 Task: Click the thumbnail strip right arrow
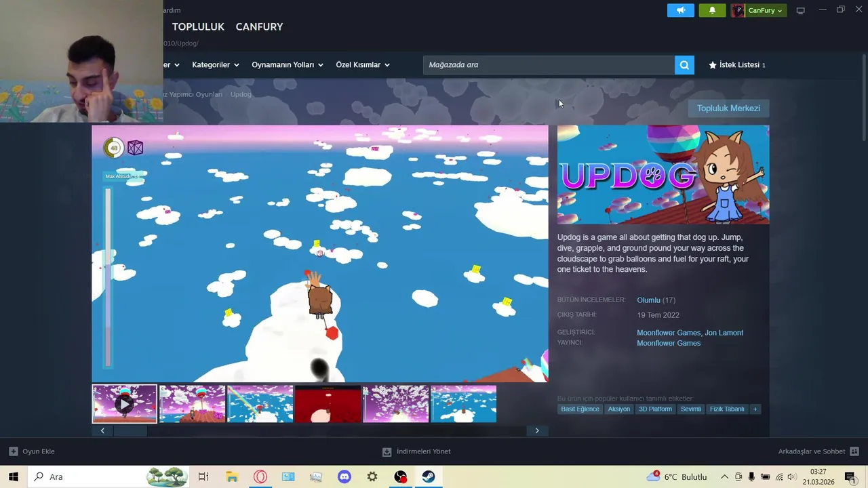[537, 430]
